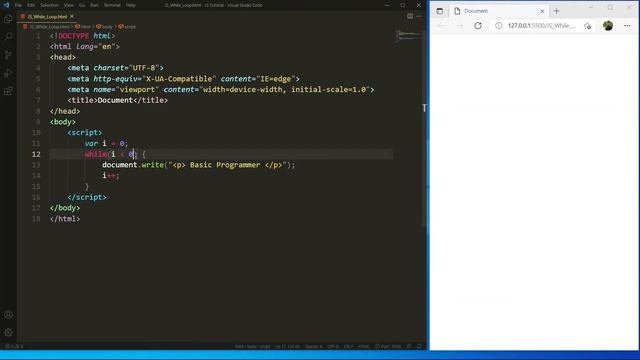Click line number 12 in the gutter
640x360 pixels.
(36, 154)
